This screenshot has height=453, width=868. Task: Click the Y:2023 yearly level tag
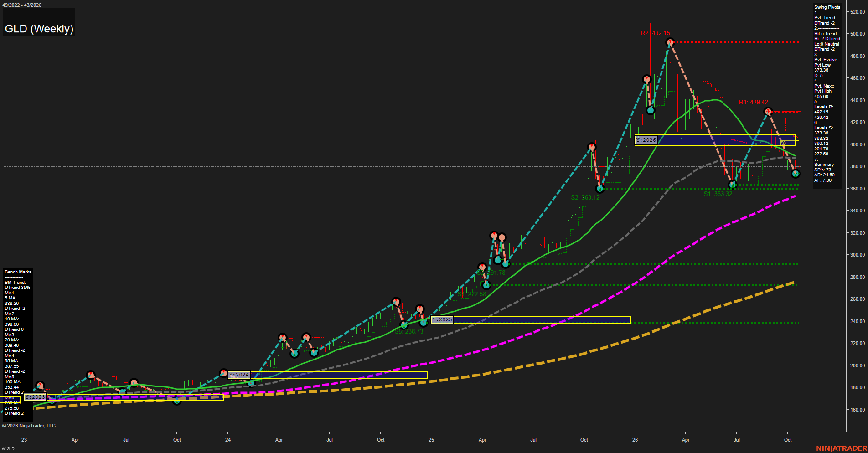click(35, 397)
